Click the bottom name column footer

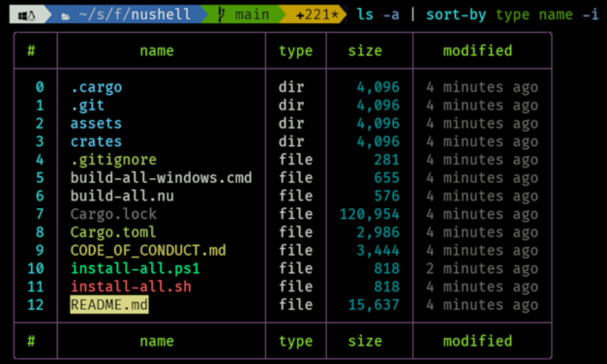coord(157,341)
